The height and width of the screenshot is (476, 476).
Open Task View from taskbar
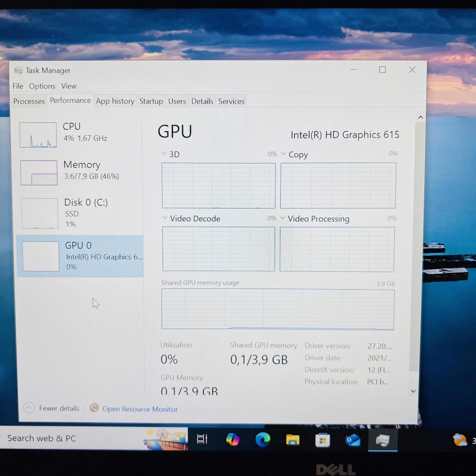202,439
